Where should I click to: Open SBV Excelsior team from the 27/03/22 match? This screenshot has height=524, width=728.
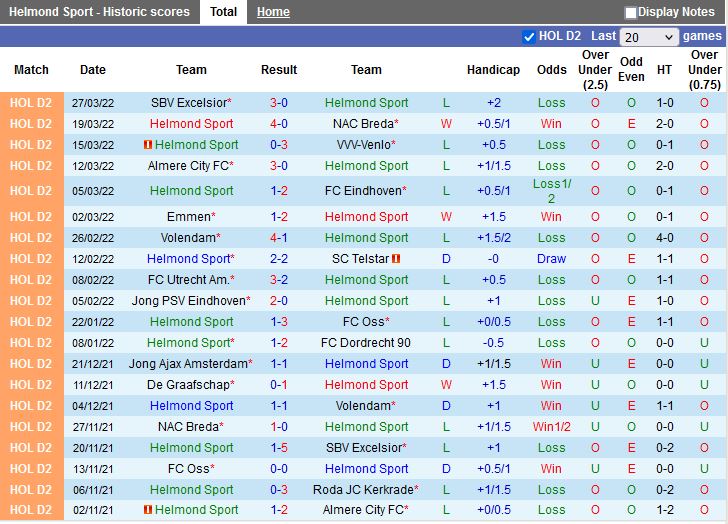tap(191, 103)
